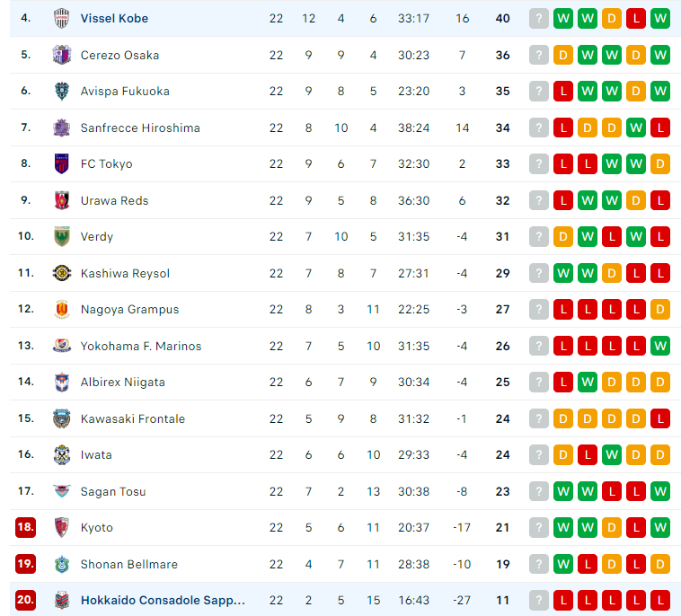The width and height of the screenshot is (681, 616).
Task: Click the Kawasaki Frontale crest icon
Action: click(62, 418)
